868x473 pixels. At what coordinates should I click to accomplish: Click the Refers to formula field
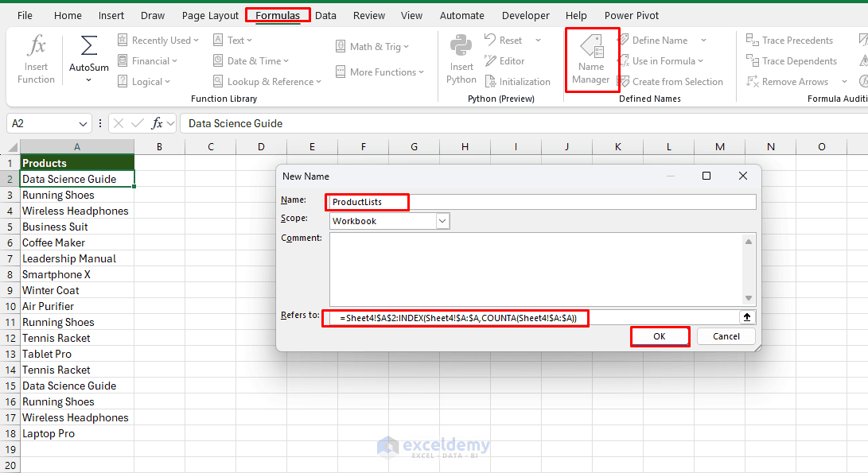(534, 317)
